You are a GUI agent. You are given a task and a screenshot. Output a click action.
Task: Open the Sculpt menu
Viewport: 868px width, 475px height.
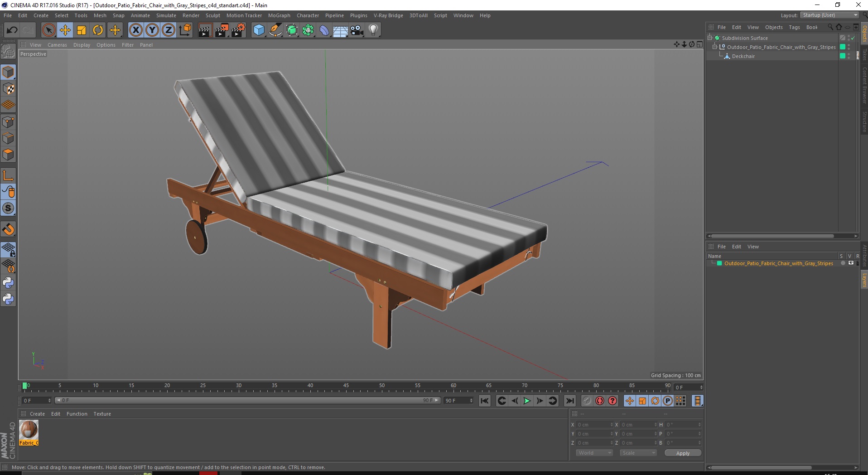(x=212, y=15)
